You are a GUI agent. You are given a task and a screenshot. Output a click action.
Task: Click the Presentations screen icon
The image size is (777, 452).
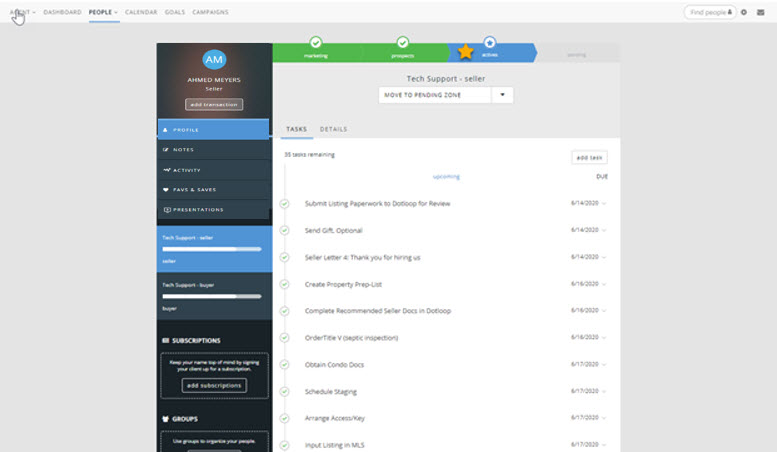167,210
